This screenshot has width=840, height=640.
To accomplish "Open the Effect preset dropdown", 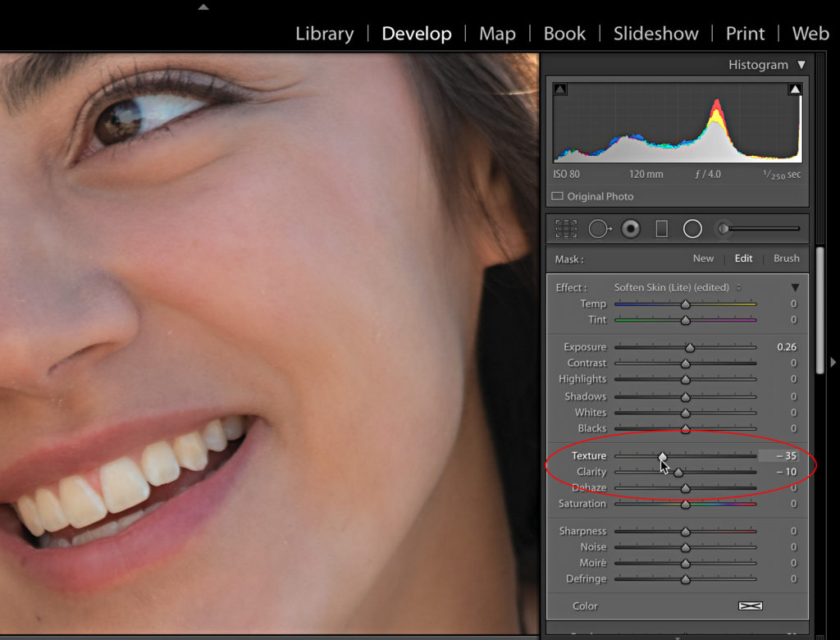I will 677,287.
